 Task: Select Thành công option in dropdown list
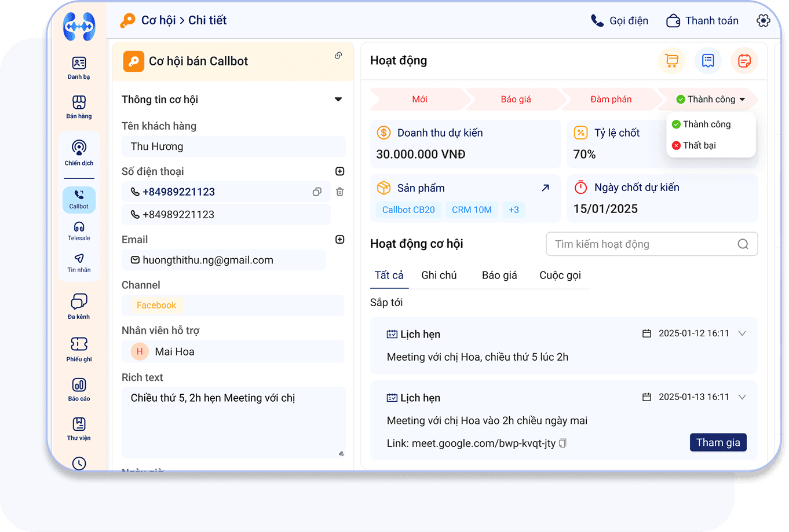(706, 124)
